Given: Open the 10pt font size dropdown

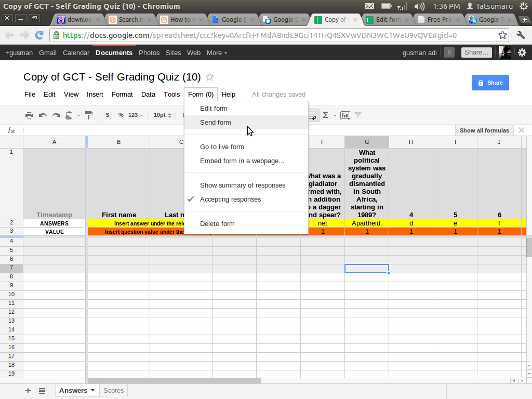Looking at the screenshot, I should click(x=162, y=115).
